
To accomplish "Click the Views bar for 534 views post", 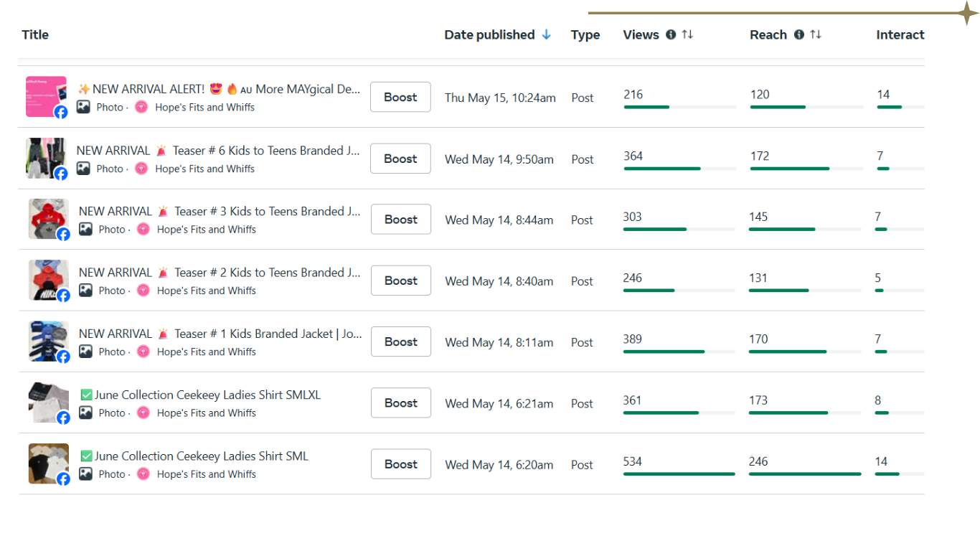I will coord(679,474).
